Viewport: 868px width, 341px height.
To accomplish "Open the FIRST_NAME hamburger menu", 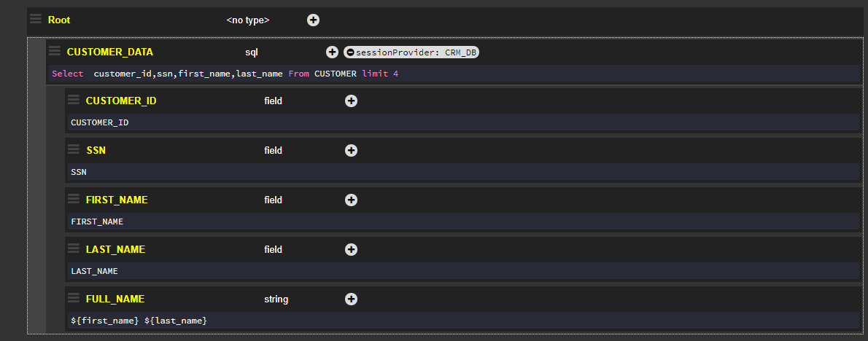I will point(73,199).
